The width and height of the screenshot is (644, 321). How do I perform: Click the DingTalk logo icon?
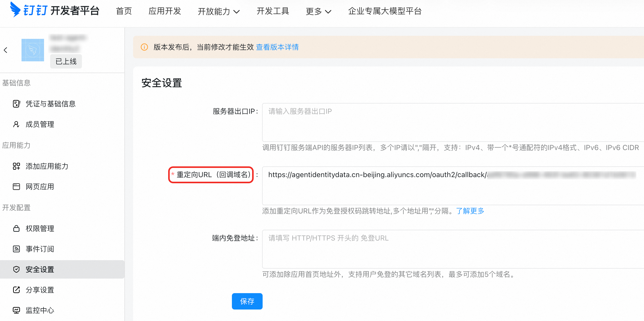tap(15, 10)
